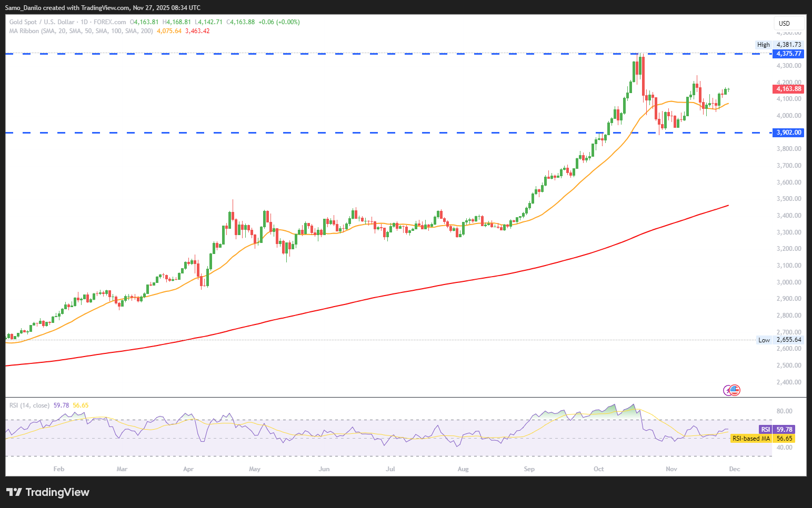Click the Feb label on time axis
The width and height of the screenshot is (812, 508).
59,469
